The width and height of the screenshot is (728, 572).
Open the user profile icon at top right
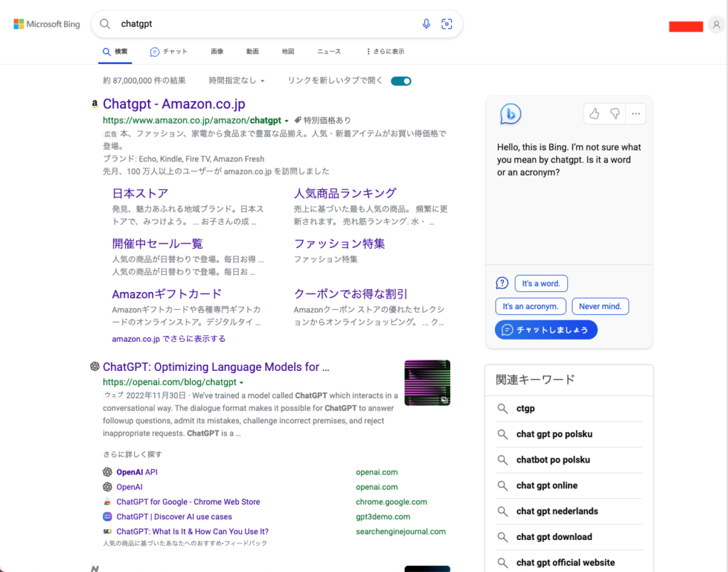[716, 23]
